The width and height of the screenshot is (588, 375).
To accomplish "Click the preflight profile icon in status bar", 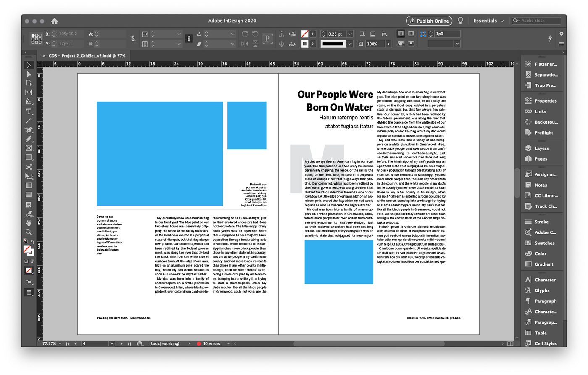I will pyautogui.click(x=140, y=343).
